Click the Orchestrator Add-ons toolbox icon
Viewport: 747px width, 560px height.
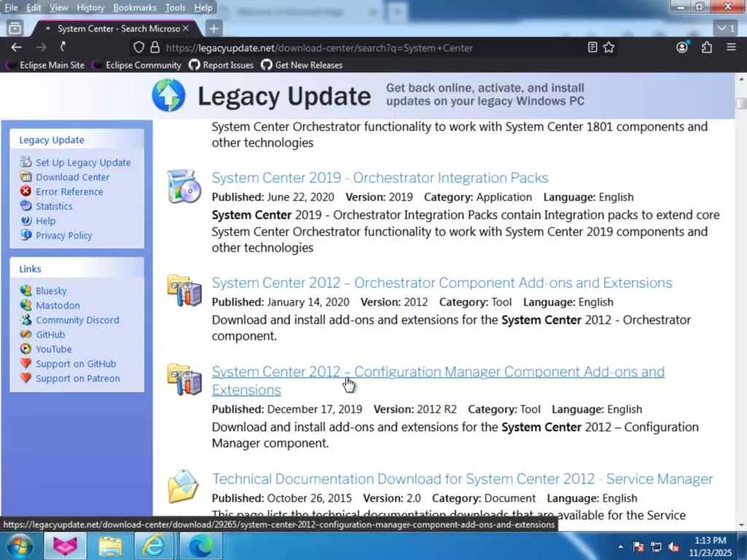pos(184,290)
